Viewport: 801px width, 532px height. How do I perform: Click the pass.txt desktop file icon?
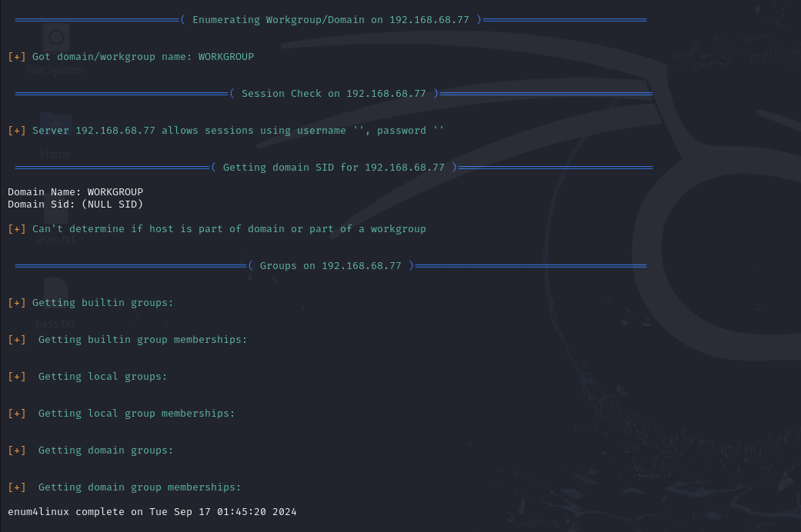[x=55, y=304]
